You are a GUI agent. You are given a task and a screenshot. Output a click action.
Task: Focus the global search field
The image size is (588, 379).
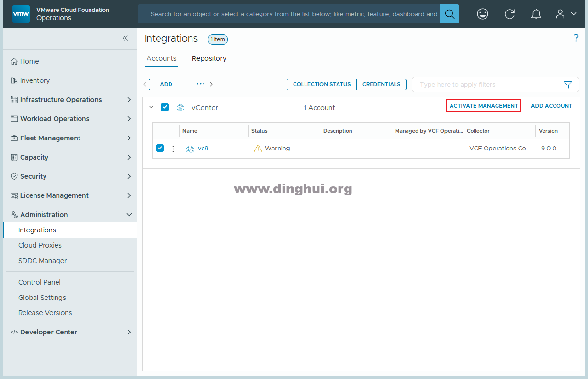tap(289, 14)
